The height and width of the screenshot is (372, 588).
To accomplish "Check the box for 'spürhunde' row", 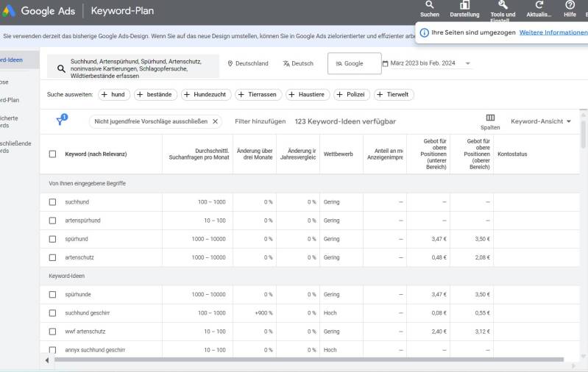I will [52, 295].
